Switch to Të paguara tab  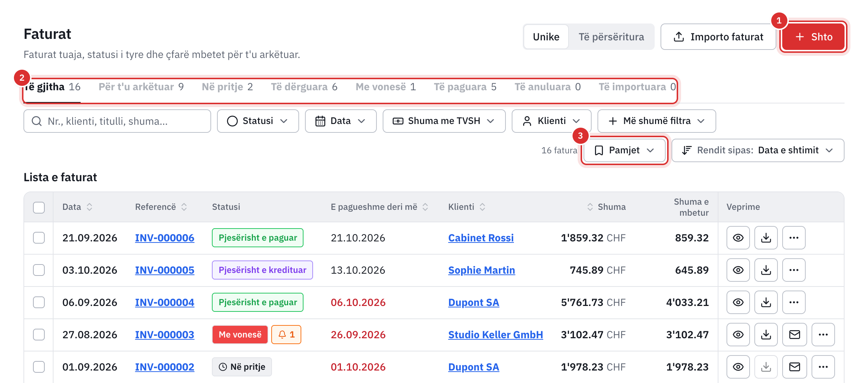[465, 87]
